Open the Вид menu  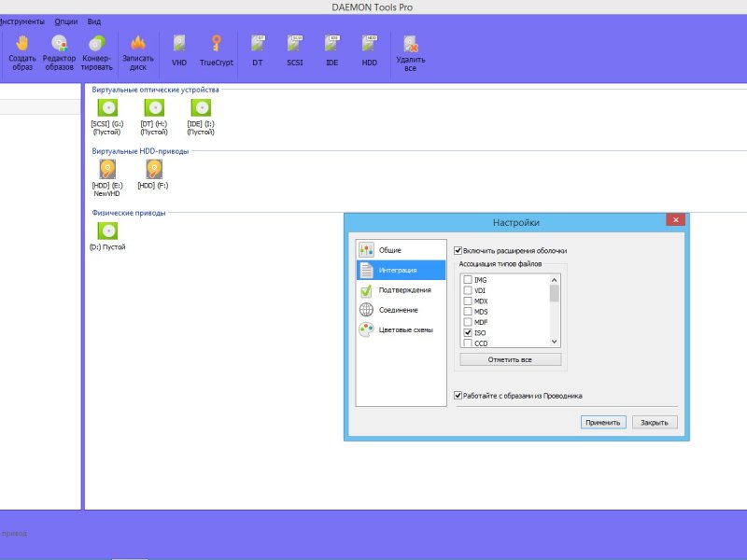coord(94,21)
